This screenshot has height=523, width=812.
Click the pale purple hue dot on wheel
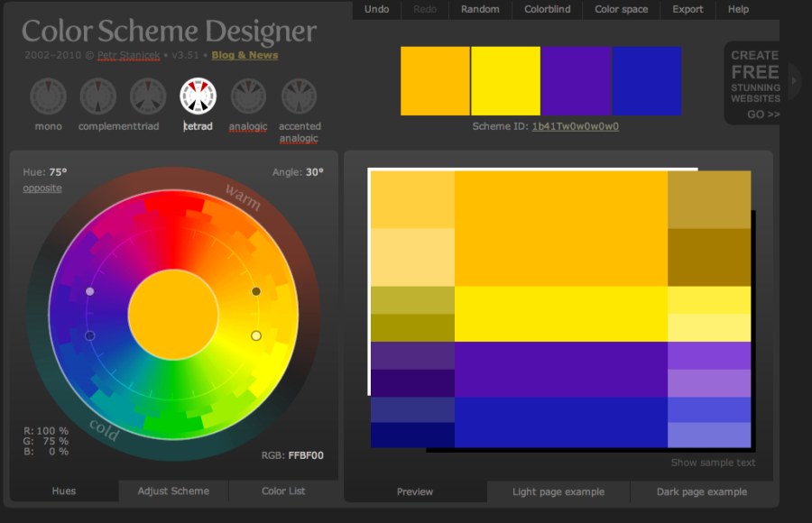click(x=89, y=291)
